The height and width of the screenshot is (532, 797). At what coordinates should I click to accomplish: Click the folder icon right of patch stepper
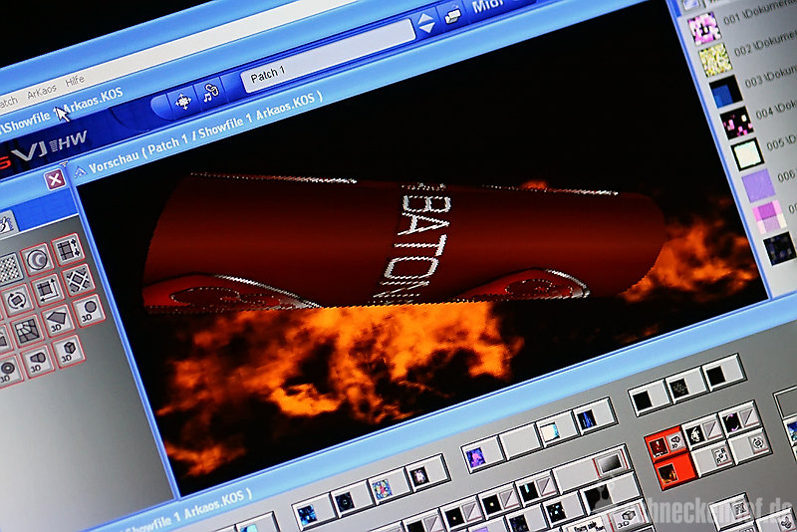[x=453, y=16]
